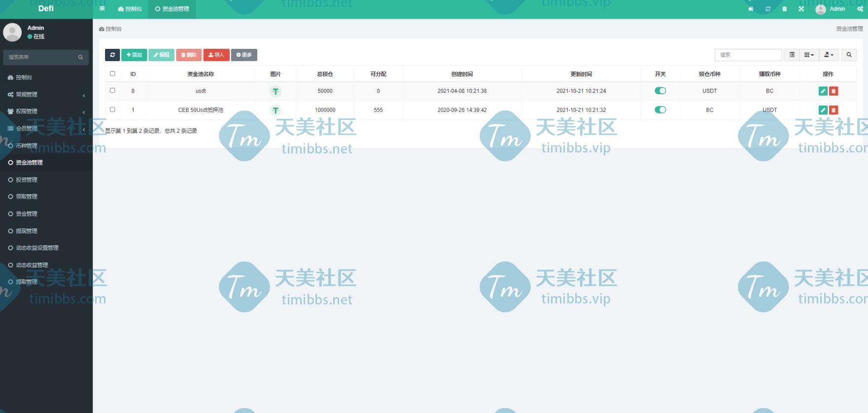
Task: Click the 控制台 breadcrumb link
Action: tap(110, 29)
